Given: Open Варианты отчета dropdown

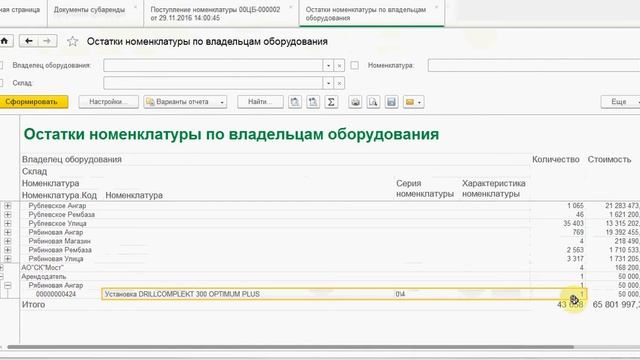Looking at the screenshot, I should [185, 102].
